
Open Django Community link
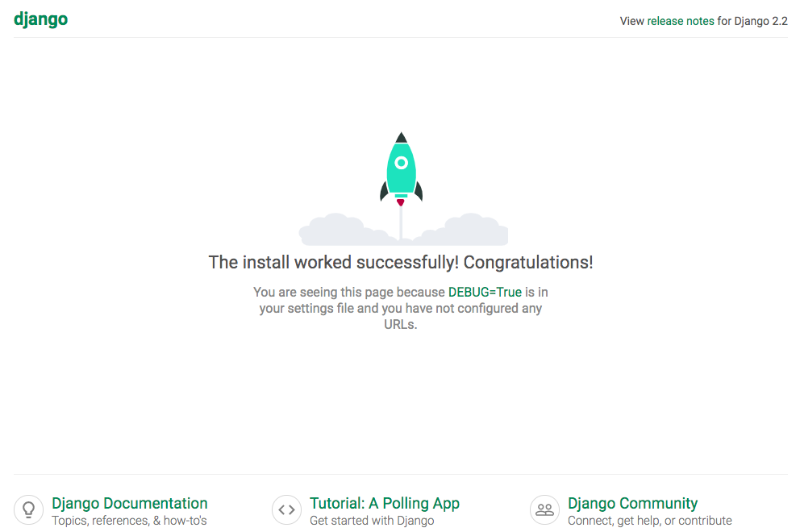[x=632, y=503]
